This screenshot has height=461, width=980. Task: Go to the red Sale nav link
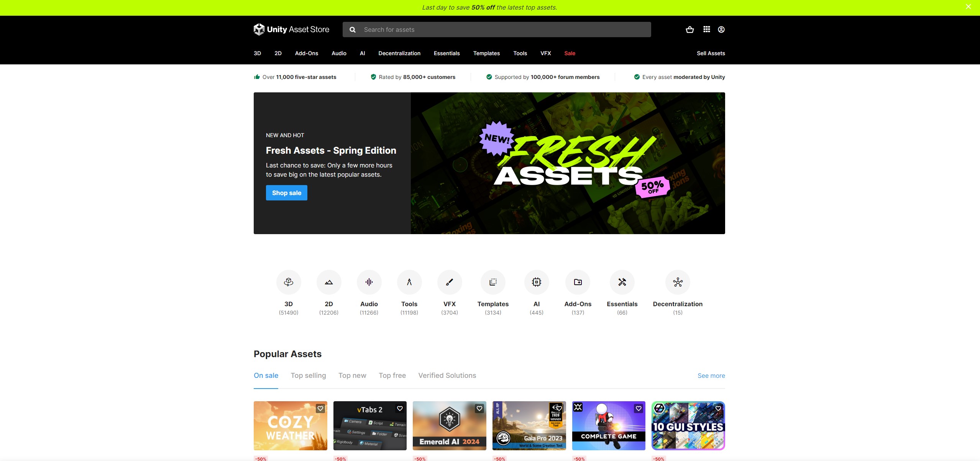(x=570, y=53)
